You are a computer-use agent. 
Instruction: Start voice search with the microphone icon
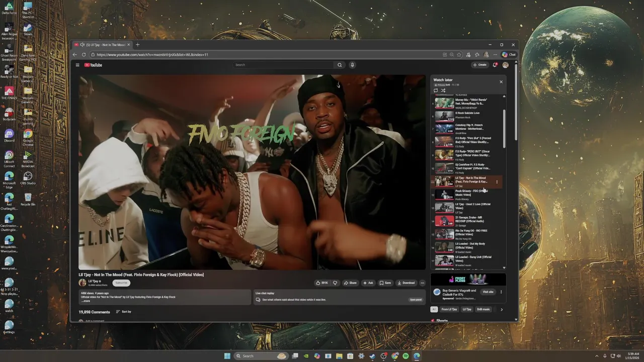(x=352, y=65)
